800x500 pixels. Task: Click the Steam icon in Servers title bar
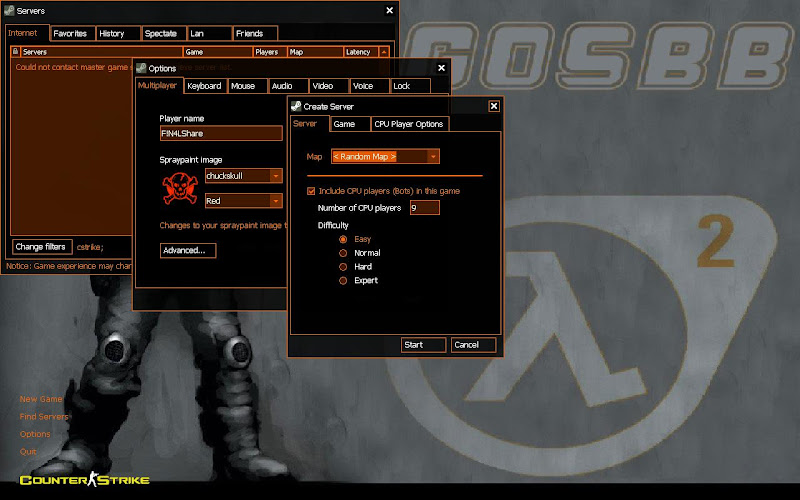click(9, 10)
